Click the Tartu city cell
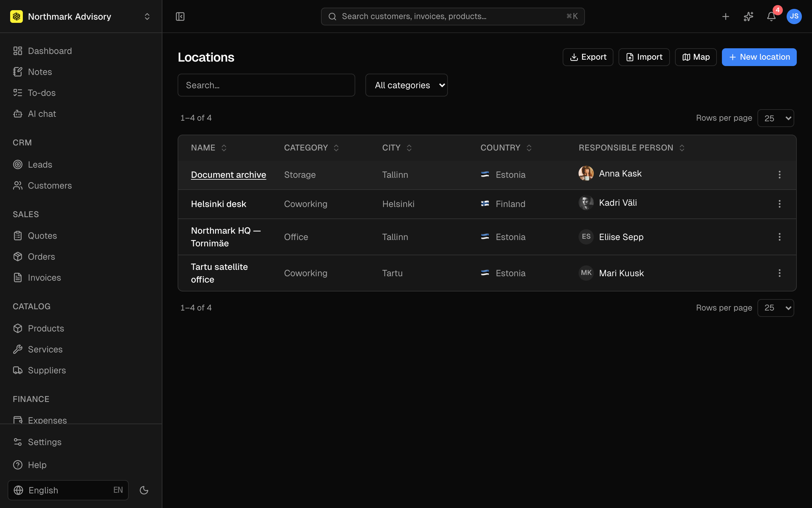The width and height of the screenshot is (812, 508). pyautogui.click(x=392, y=273)
